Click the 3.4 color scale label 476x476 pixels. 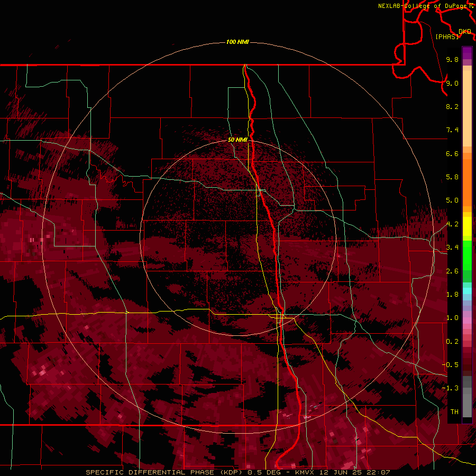tap(452, 248)
